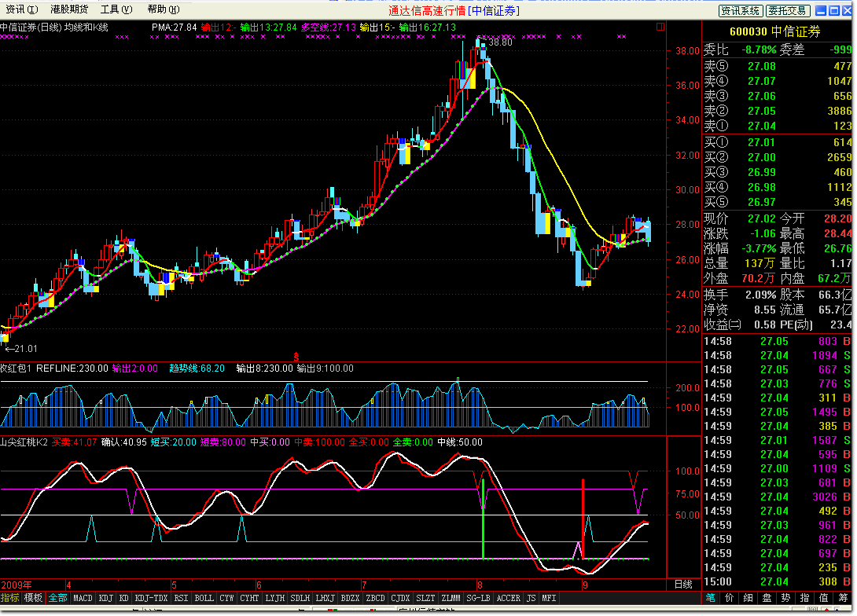This screenshot has width=857, height=616.
Task: Switch to the JS indicator
Action: [531, 598]
